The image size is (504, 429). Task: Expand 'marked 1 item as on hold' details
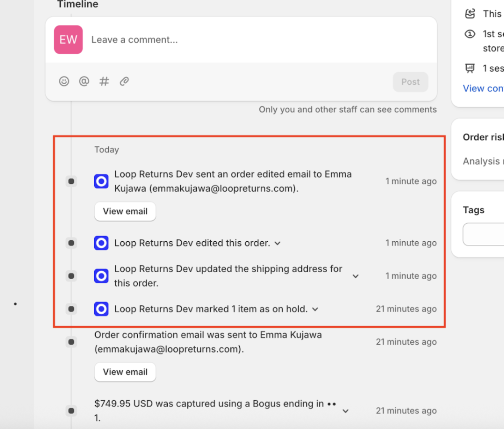pyautogui.click(x=315, y=309)
